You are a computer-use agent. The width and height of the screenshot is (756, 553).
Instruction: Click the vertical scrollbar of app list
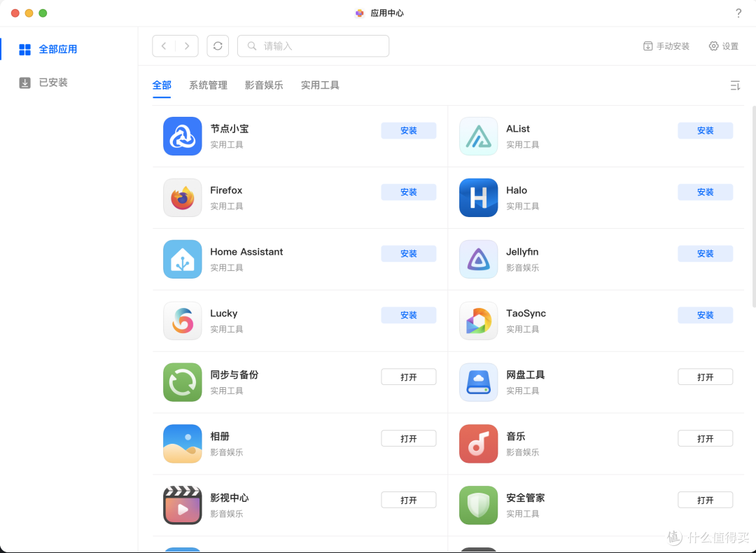click(754, 206)
